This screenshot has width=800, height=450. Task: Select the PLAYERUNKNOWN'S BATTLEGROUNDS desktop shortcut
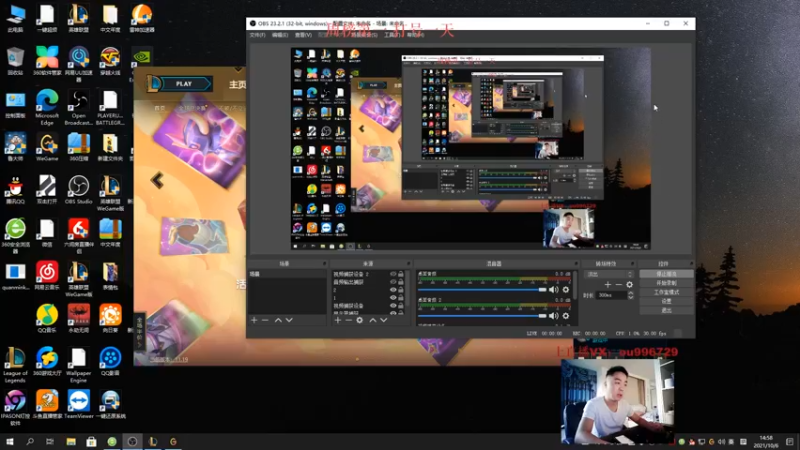click(110, 107)
